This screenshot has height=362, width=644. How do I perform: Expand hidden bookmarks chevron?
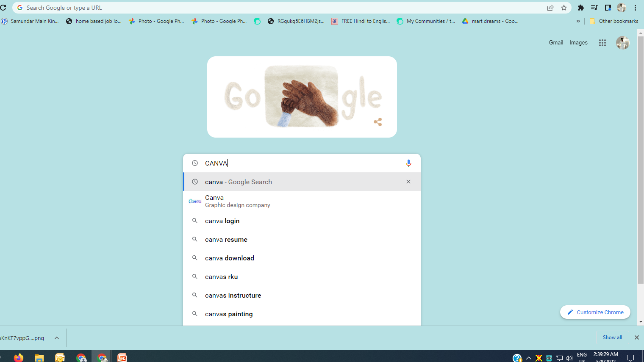point(578,21)
